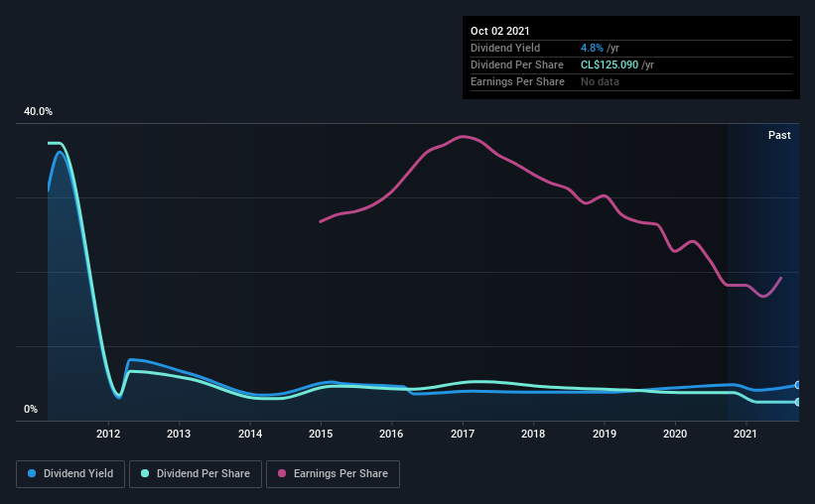Click the CL$125.090 dividend per share value
The image size is (815, 504).
coord(610,64)
